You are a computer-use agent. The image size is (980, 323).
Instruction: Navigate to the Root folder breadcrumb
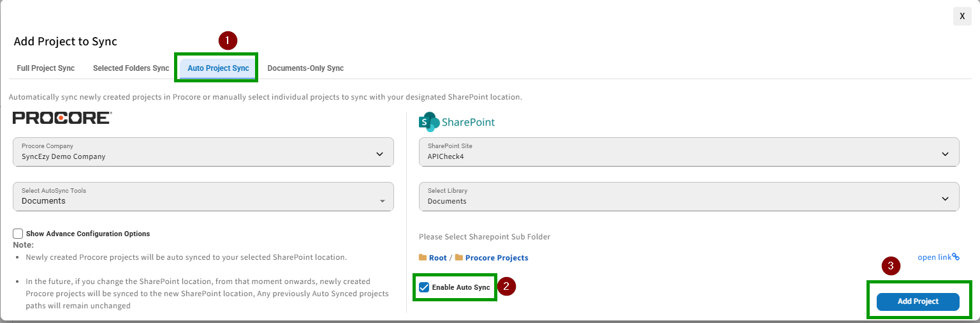point(437,258)
